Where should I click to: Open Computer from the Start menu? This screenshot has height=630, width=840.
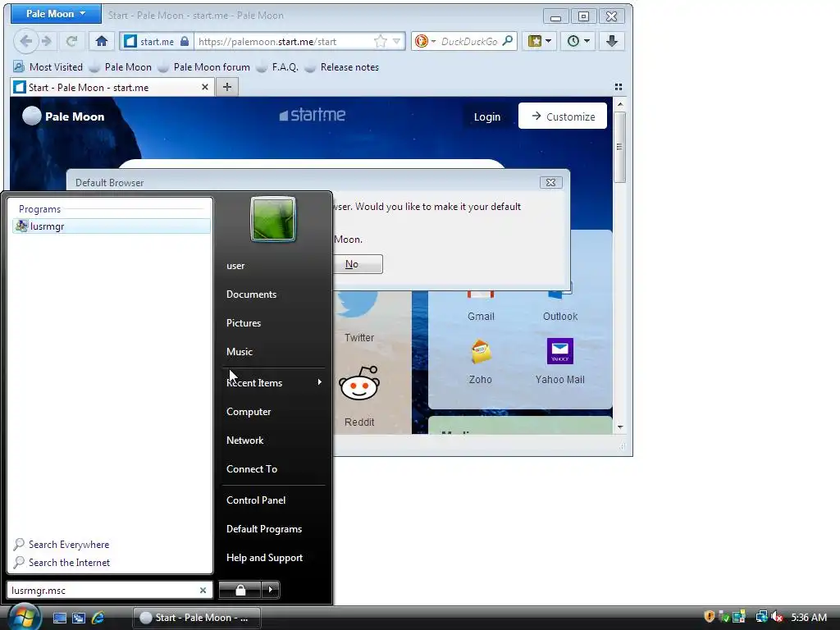tap(249, 412)
